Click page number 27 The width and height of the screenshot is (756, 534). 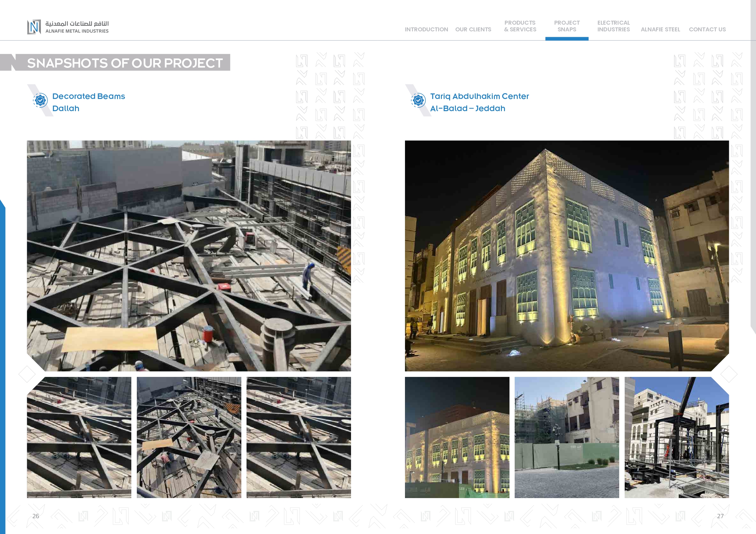(x=720, y=516)
